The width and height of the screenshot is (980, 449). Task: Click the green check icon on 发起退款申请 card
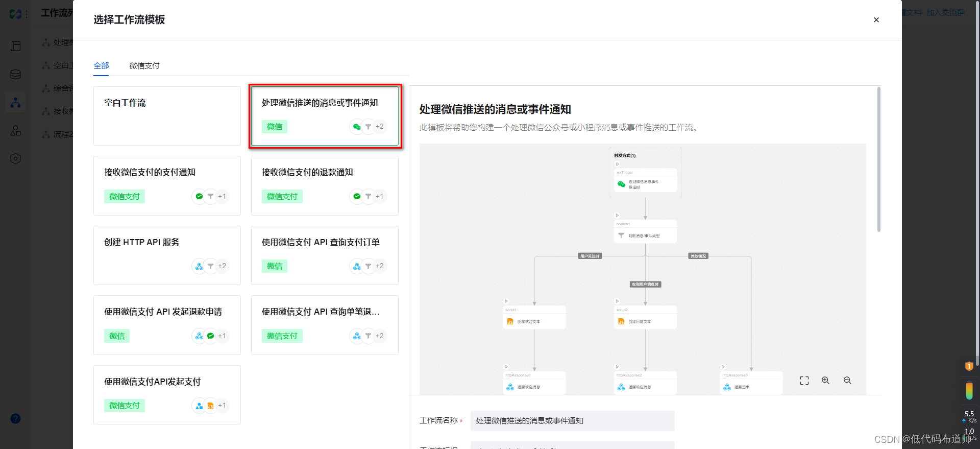(210, 336)
